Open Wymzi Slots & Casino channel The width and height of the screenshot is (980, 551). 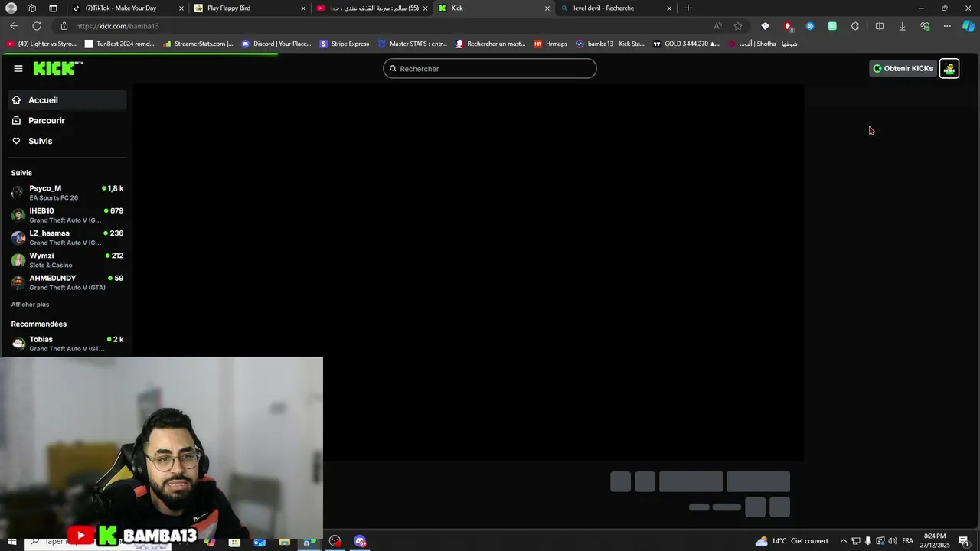pos(67,260)
